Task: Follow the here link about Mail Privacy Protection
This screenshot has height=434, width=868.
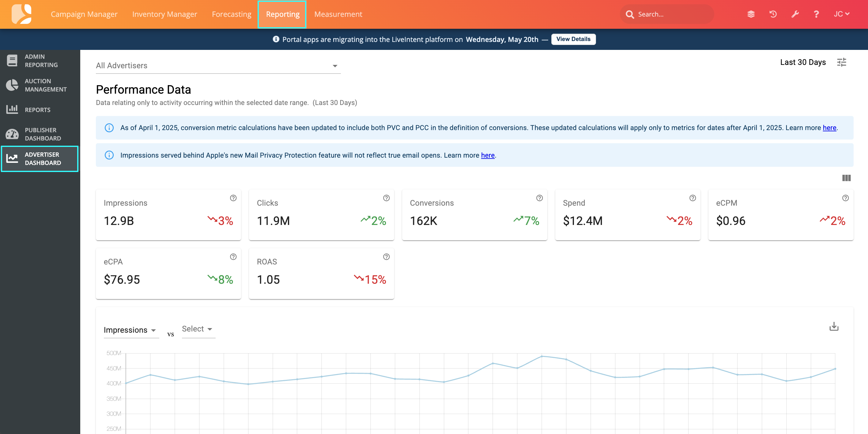Action: click(488, 155)
